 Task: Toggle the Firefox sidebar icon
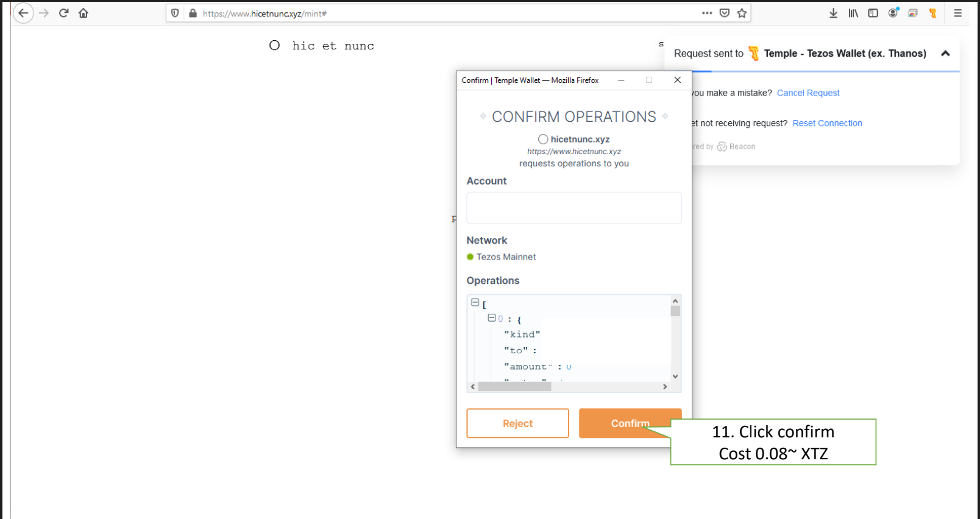(873, 13)
